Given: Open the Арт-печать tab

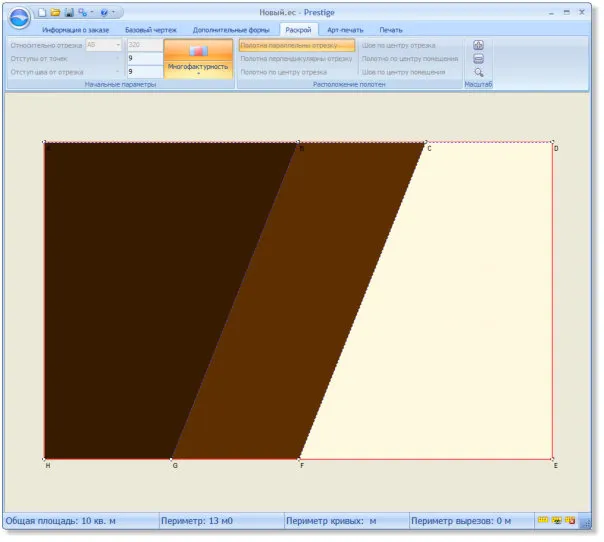Looking at the screenshot, I should [x=345, y=30].
